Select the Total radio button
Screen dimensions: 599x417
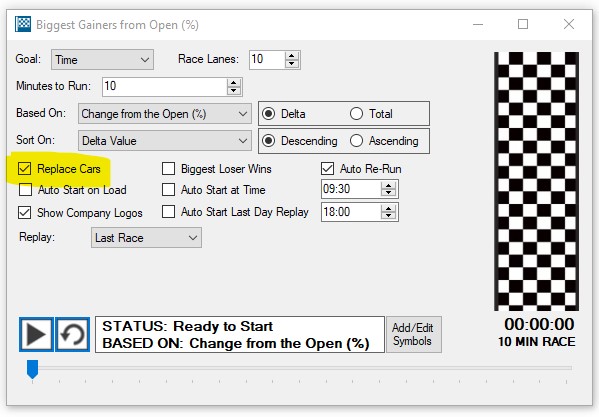[356, 113]
